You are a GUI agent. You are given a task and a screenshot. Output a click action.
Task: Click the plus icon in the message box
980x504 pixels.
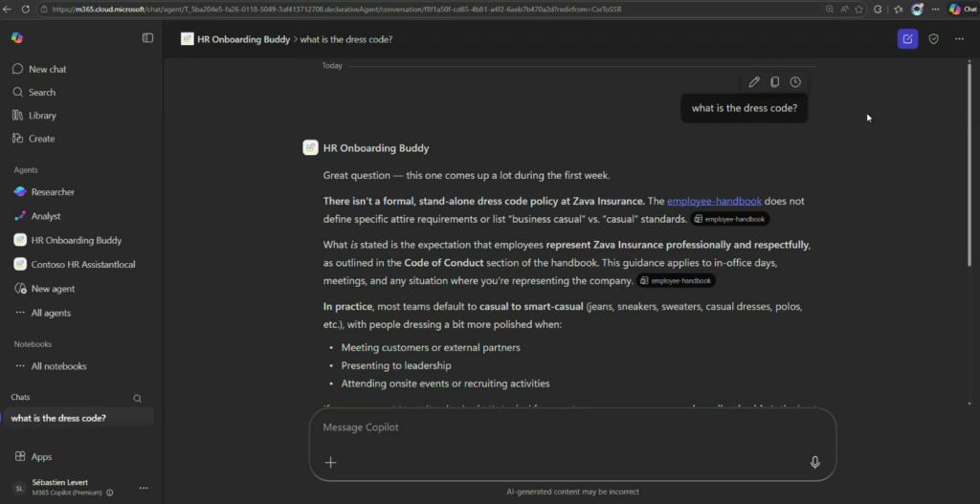[x=330, y=462]
